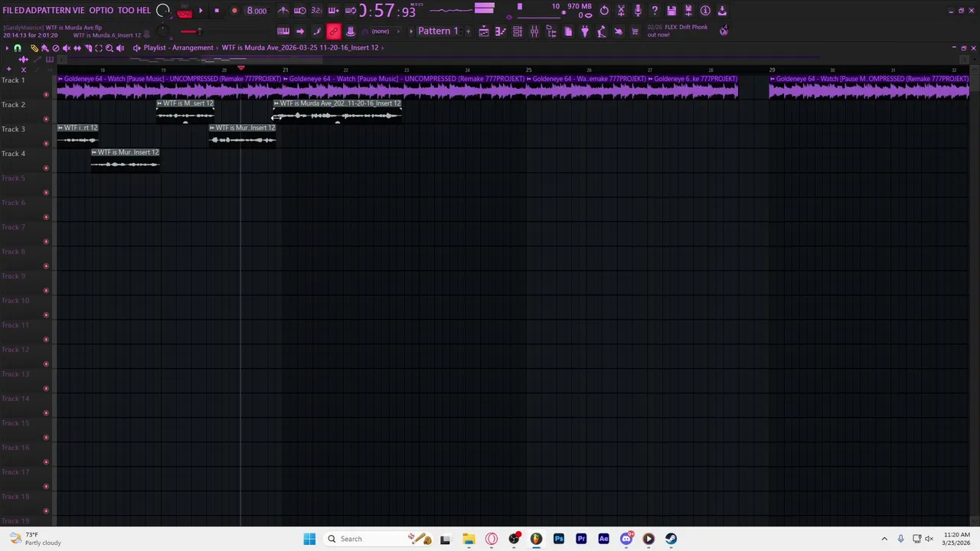Click the play button
This screenshot has height=551, width=980.
click(201, 11)
